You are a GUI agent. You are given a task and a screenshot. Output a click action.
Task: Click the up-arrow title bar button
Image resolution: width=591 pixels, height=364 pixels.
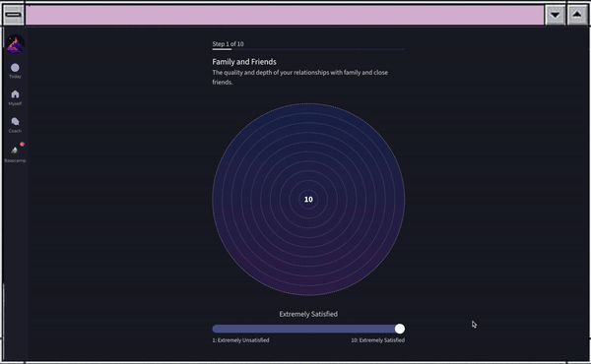coord(577,15)
